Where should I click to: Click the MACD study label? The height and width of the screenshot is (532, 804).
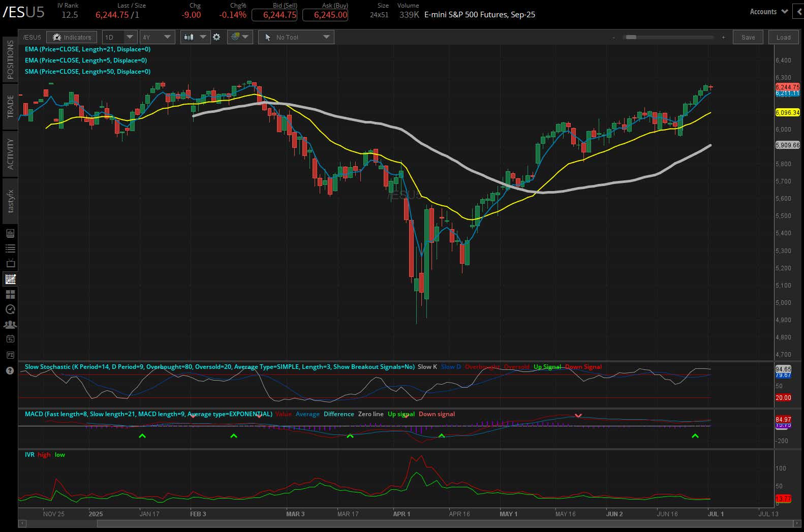(148, 414)
